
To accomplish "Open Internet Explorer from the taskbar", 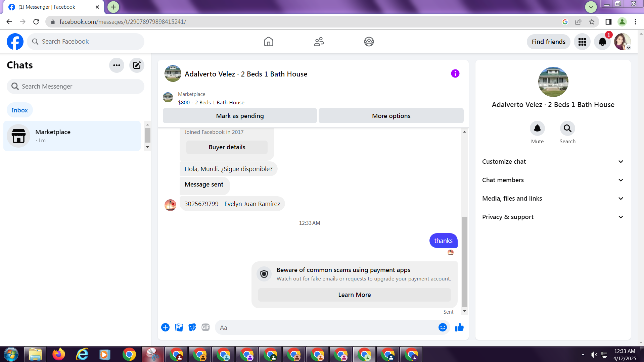I will (82, 355).
